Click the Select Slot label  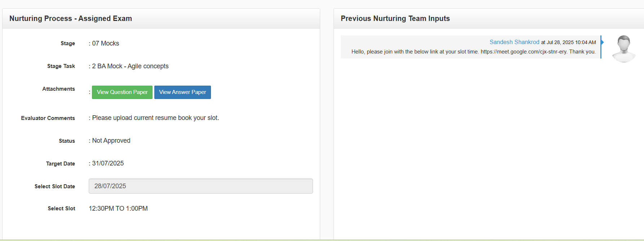61,208
